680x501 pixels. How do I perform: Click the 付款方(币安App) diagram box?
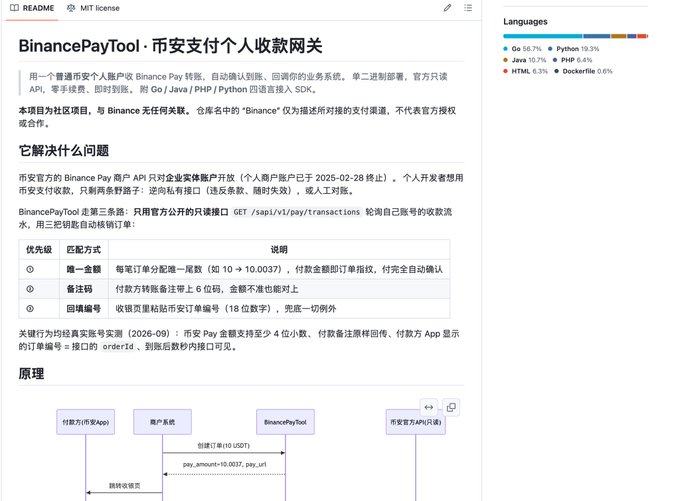click(x=85, y=422)
